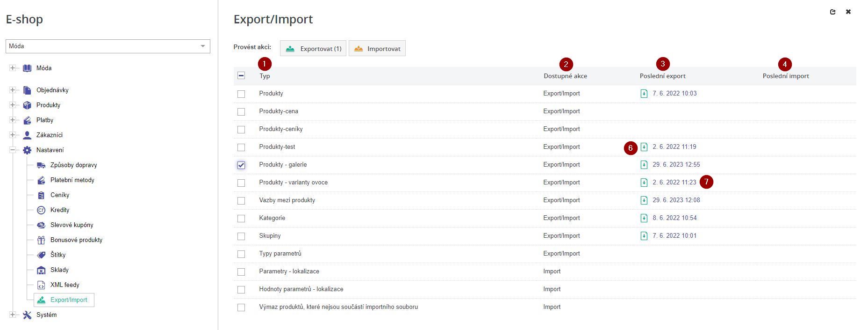Viewport: 868px width, 330px height.
Task: Download Produkty-test last export file icon
Action: pyautogui.click(x=644, y=147)
